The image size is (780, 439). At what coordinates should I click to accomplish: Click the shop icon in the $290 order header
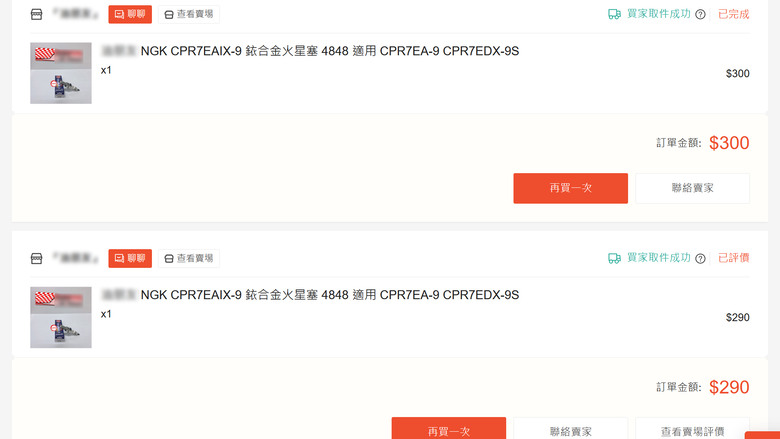(x=36, y=259)
